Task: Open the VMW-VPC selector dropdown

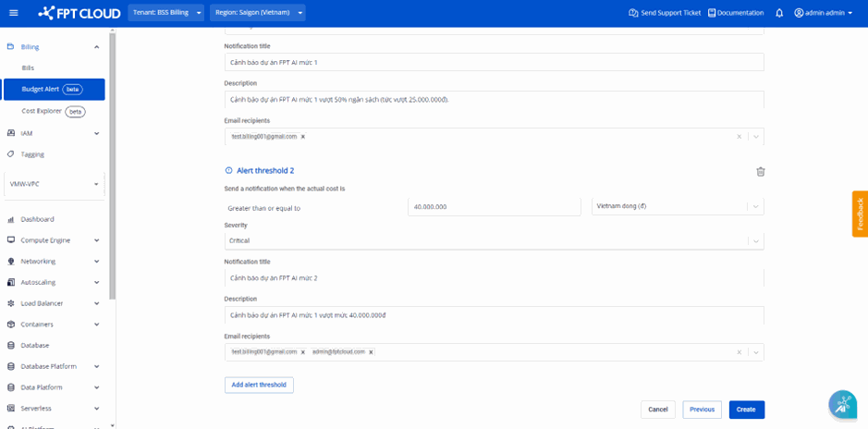Action: pyautogui.click(x=54, y=184)
